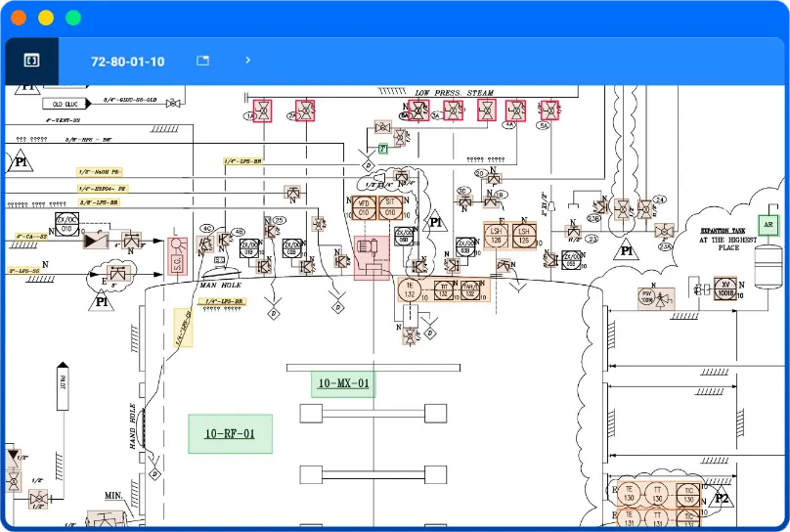Click the 1/2"-NaOH PE line label

coord(100,172)
